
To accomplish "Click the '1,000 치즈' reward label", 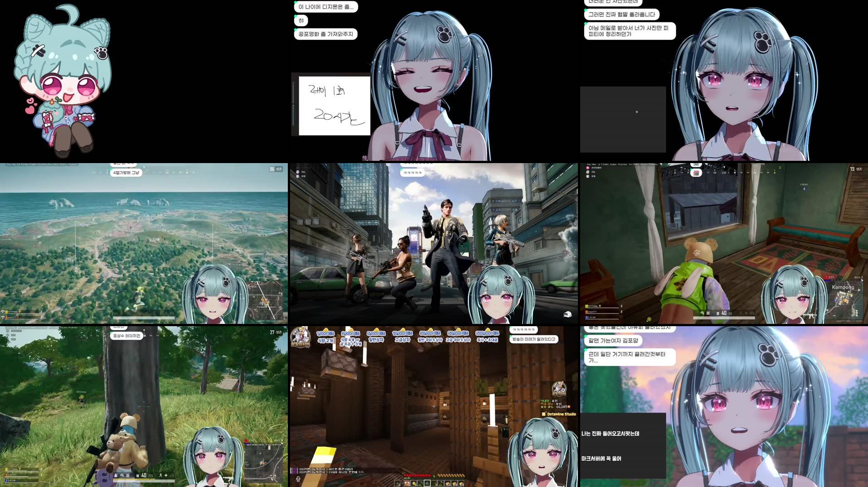I will [325, 333].
